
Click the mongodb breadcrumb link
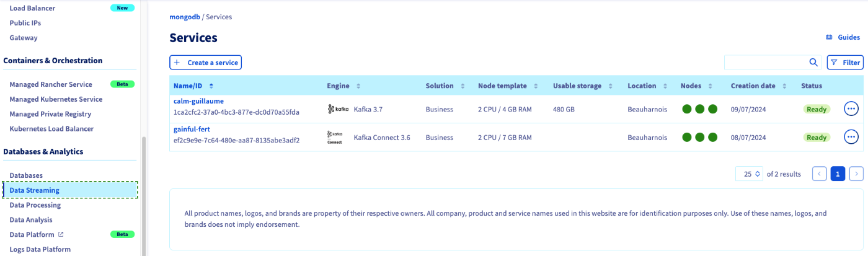185,17
